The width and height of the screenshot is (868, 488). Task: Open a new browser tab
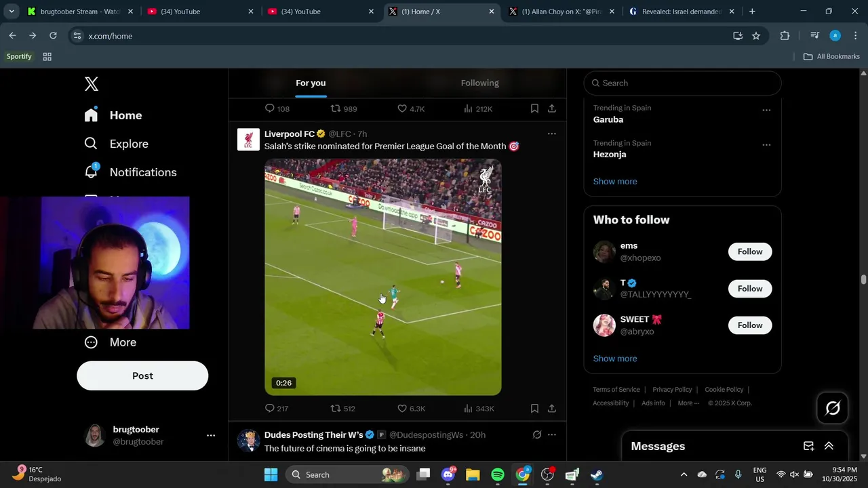pyautogui.click(x=752, y=12)
